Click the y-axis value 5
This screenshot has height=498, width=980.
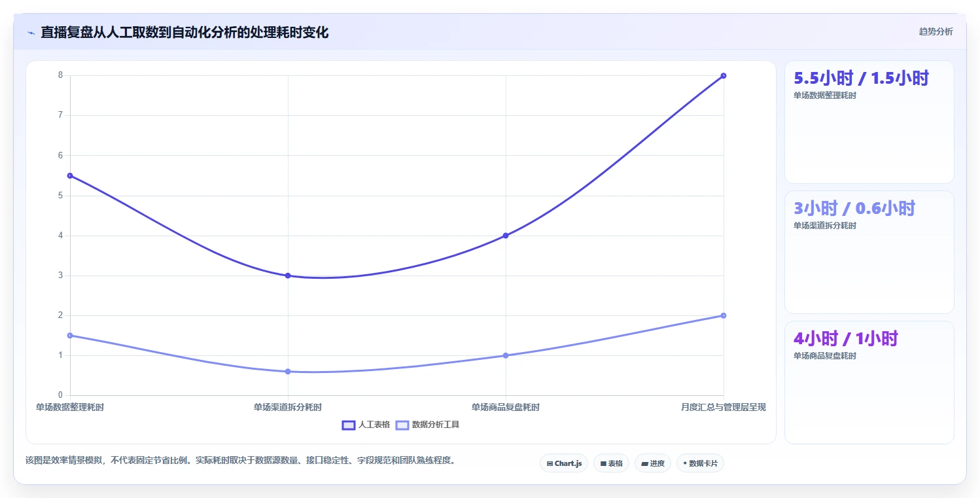[x=61, y=196]
